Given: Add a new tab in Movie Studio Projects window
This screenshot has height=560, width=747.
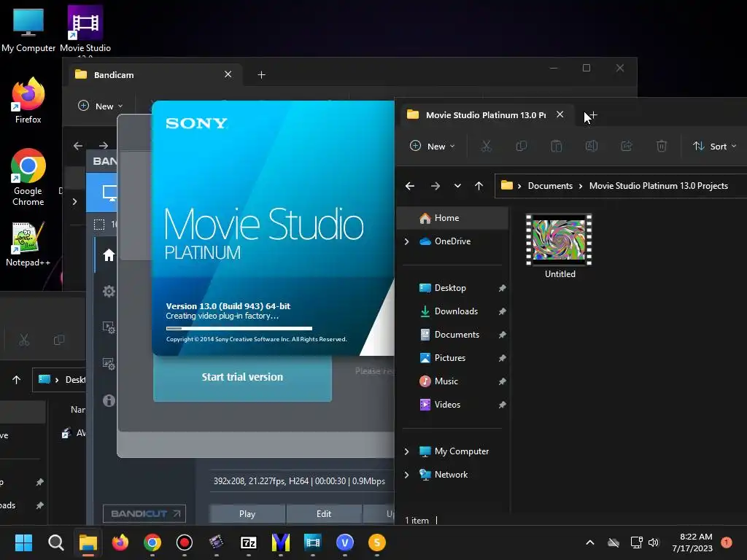Looking at the screenshot, I should [x=592, y=114].
